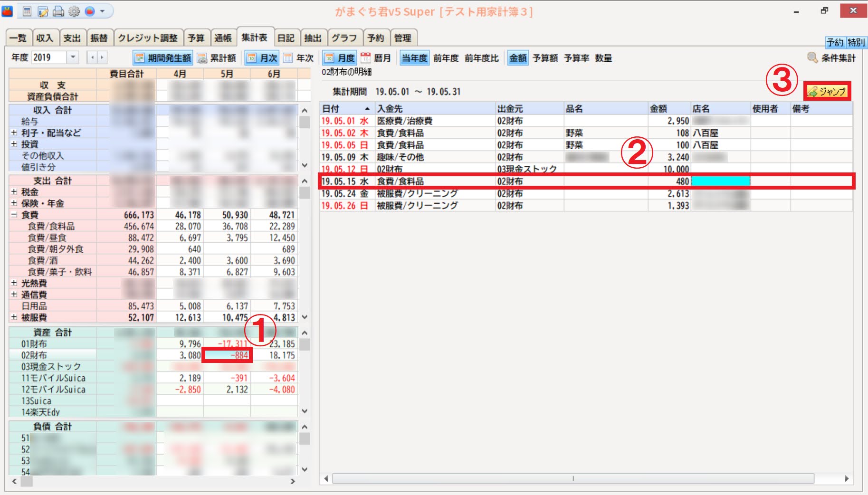
Task: Select the 予算率 display option
Action: pos(577,58)
